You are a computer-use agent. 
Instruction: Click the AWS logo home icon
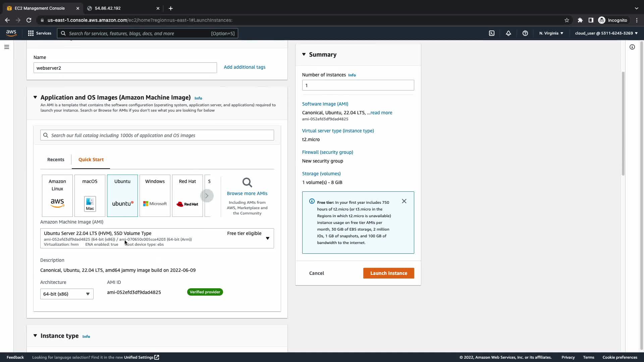click(x=11, y=33)
